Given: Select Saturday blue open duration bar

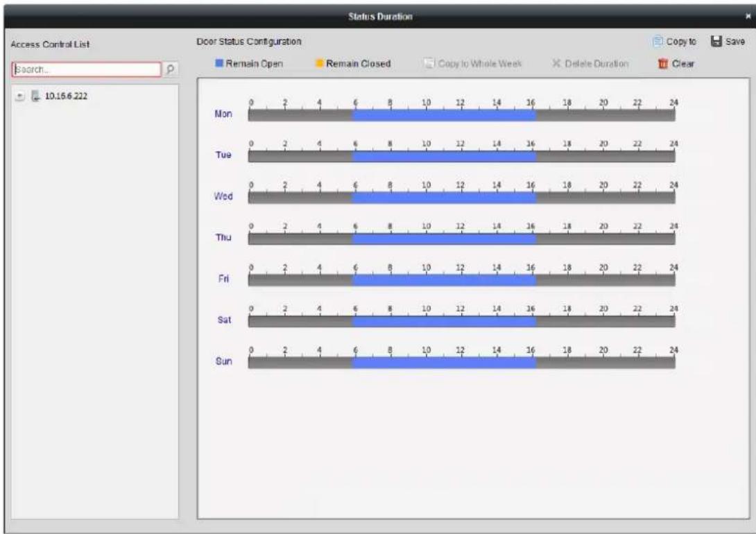Looking at the screenshot, I should pyautogui.click(x=444, y=322).
